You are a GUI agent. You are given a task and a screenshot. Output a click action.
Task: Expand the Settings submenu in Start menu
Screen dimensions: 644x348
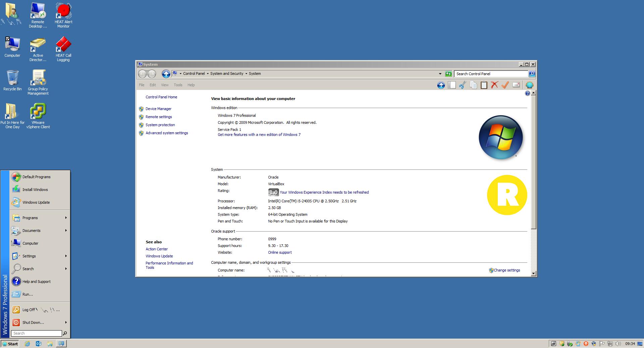tap(66, 256)
